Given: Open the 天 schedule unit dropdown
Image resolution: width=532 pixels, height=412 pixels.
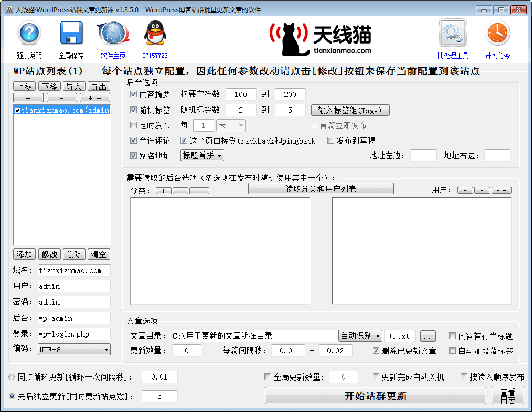Looking at the screenshot, I should click(231, 125).
